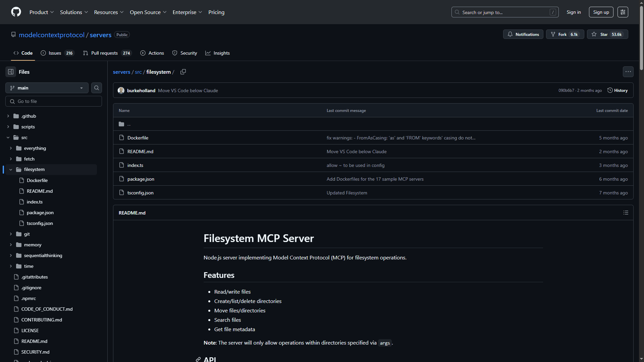Screen dimensions: 644x362
Task: Click the file tree search magnifier icon
Action: (x=96, y=87)
